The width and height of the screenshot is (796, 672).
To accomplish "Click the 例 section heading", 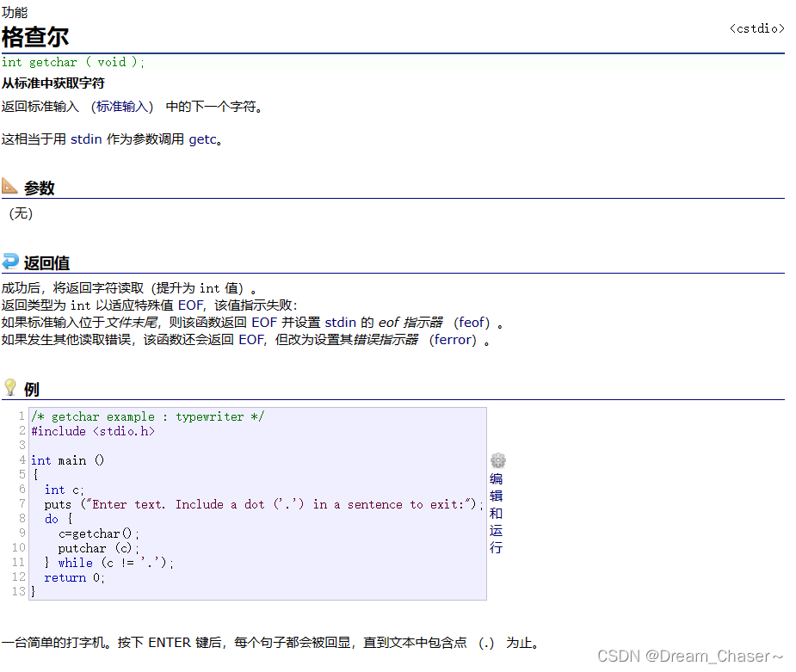I will [x=32, y=389].
